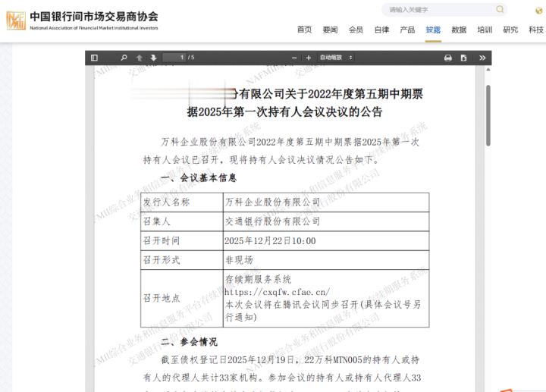
Task: Open the 会员 menu item
Action: 356,30
